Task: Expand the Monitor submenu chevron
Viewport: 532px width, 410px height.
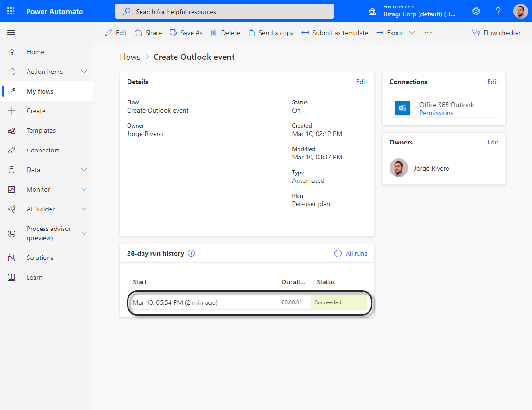Action: click(x=84, y=189)
